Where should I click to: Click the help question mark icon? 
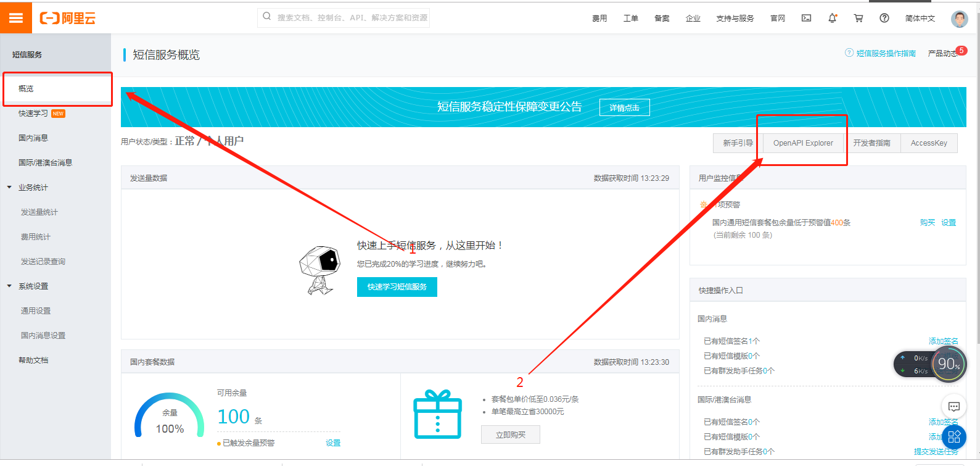[x=884, y=18]
